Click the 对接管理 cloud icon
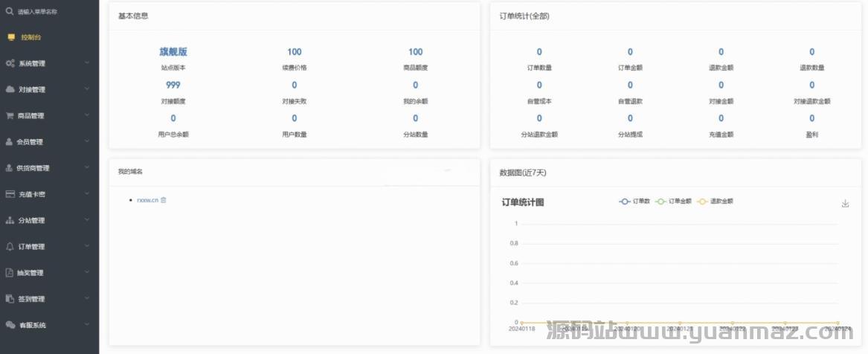This screenshot has width=868, height=354. tap(10, 89)
